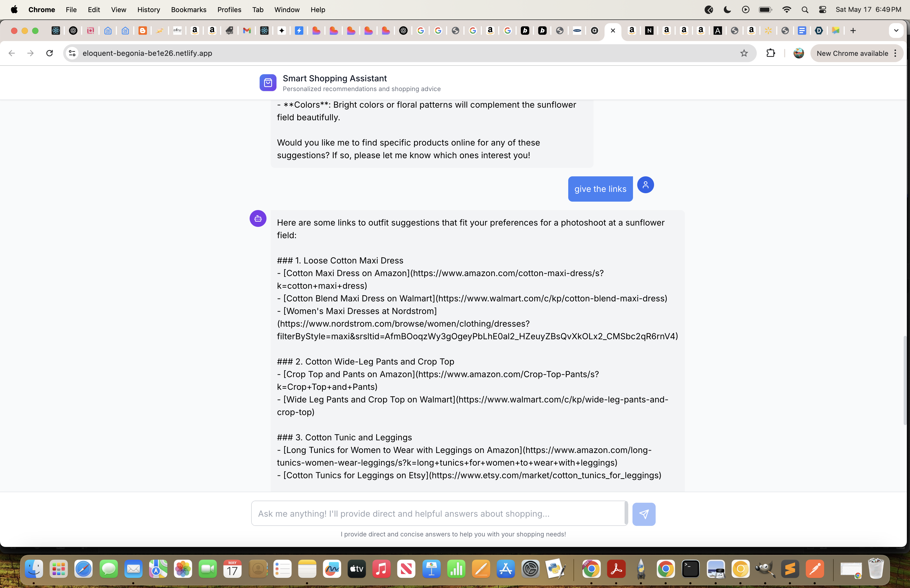Open the Bookmarks menu
Viewport: 910px width, 588px height.
pos(188,9)
